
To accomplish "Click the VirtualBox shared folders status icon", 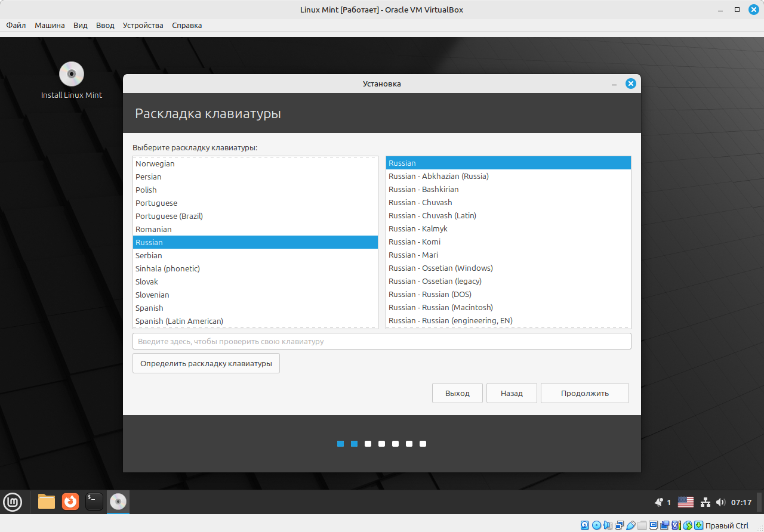I will pyautogui.click(x=642, y=525).
